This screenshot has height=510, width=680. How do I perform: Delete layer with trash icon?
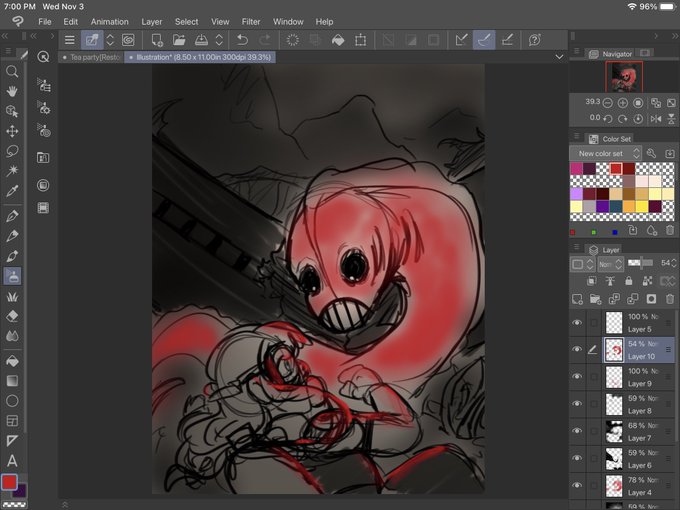670,299
